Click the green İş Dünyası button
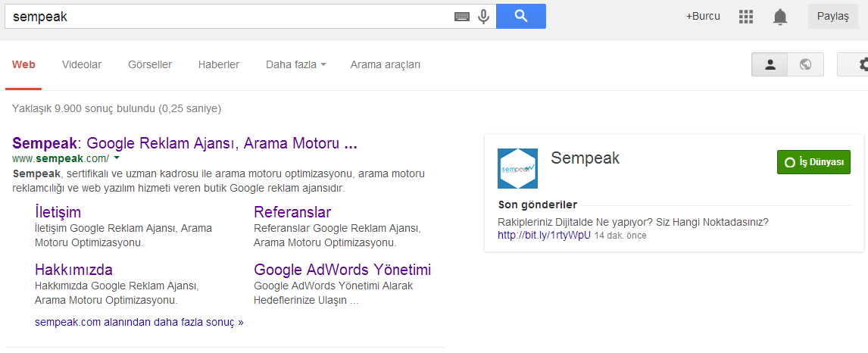Viewport: 868px width, 353px height. [x=813, y=163]
